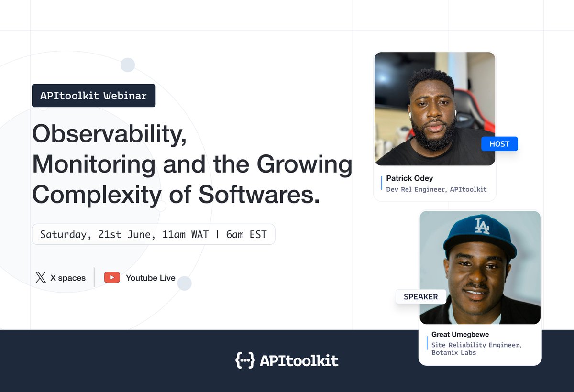Click the name 'Great Umegbewe'
The height and width of the screenshot is (392, 574).
click(460, 335)
